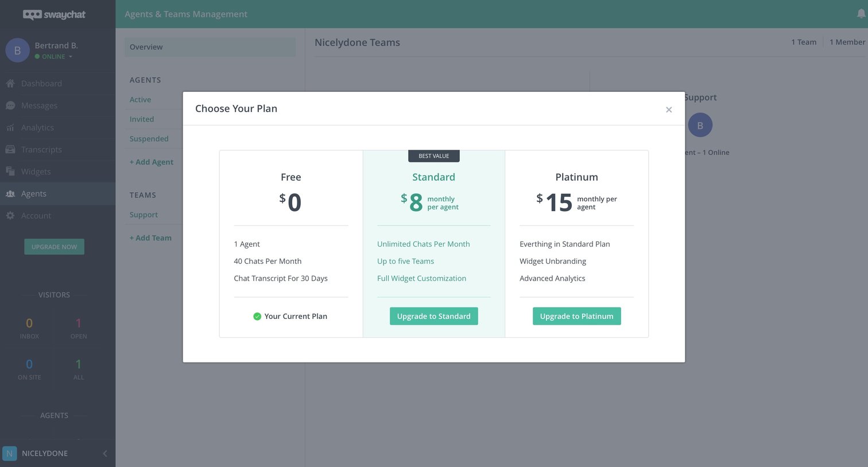Click the Widgets icon

tap(10, 172)
